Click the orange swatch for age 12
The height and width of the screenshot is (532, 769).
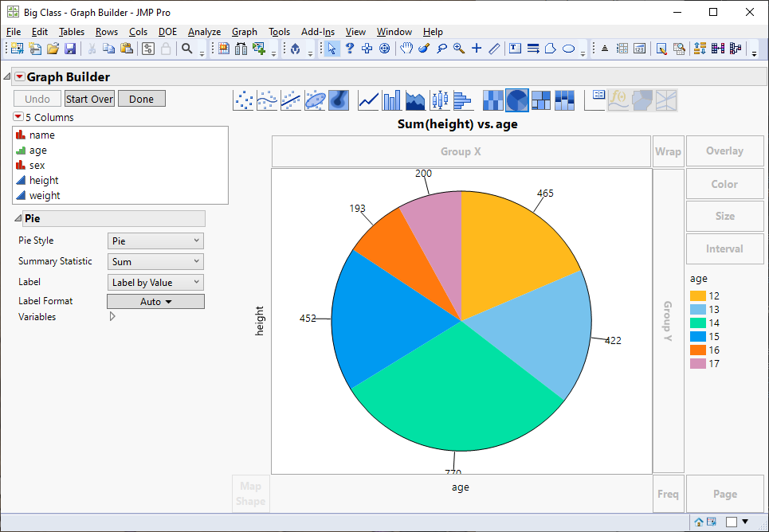point(699,295)
